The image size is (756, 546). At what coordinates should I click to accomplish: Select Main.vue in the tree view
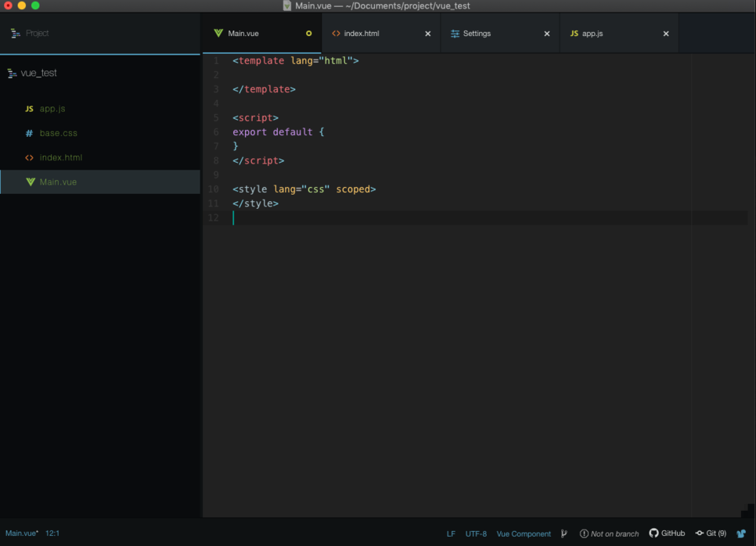[100, 181]
